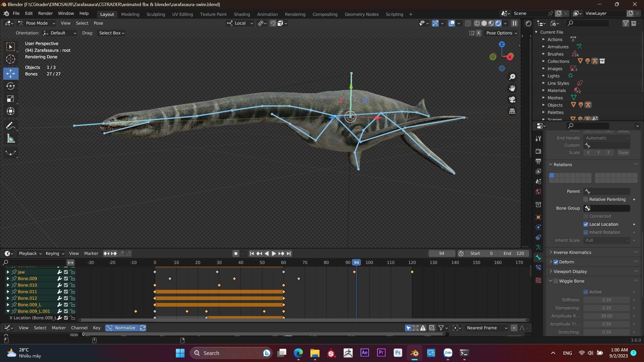Select wireframe viewport shading icon

click(x=477, y=23)
